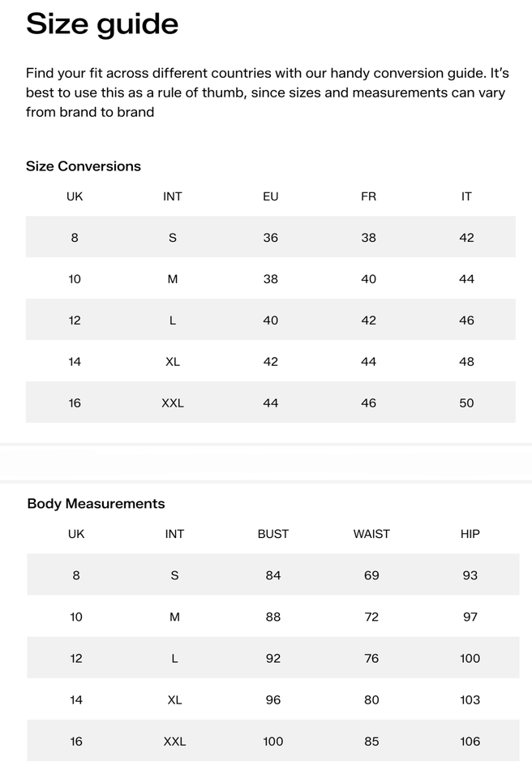Click XXL cell in Size Conversions table

tap(173, 402)
